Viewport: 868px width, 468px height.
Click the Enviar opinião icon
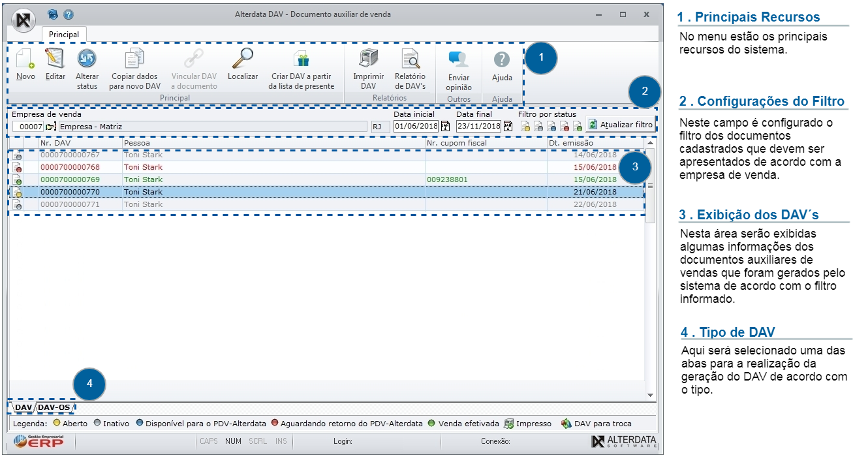[459, 60]
